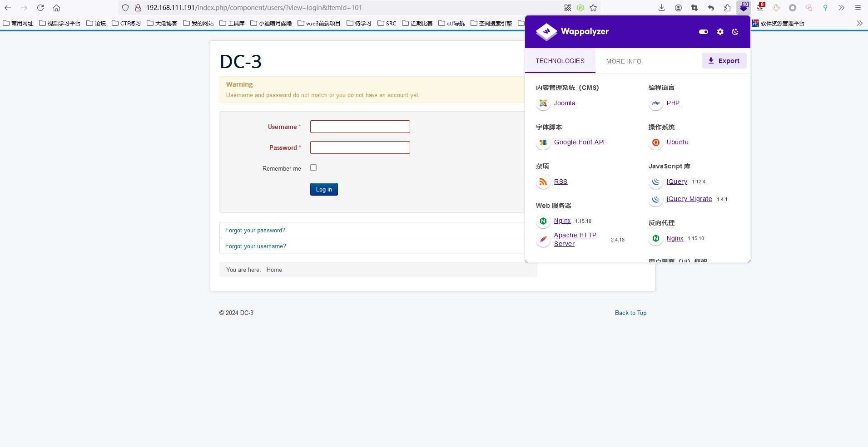
Task: Click the Joomla logo icon
Action: [543, 103]
